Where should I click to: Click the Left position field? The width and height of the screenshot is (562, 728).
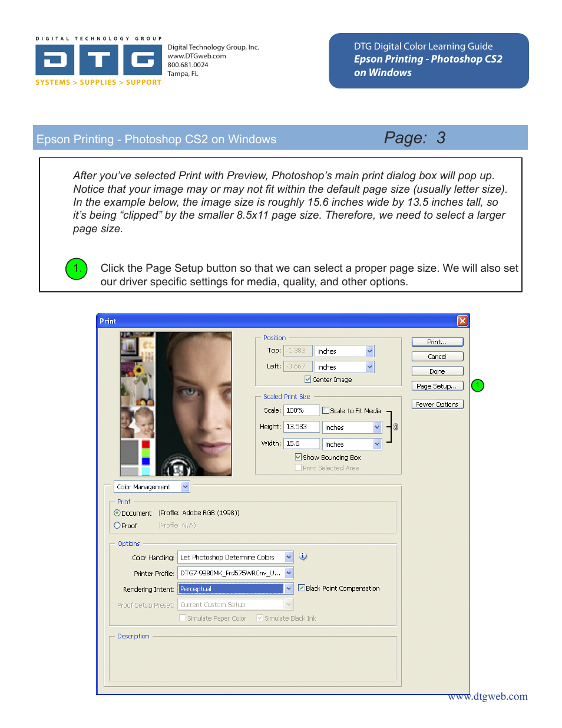[x=297, y=366]
